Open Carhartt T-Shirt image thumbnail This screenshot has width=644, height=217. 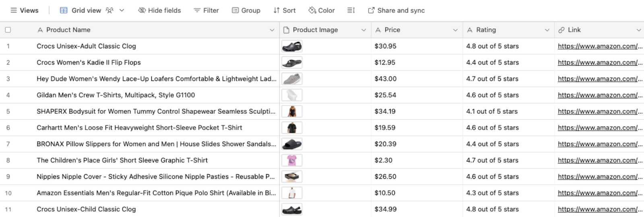[x=292, y=128]
